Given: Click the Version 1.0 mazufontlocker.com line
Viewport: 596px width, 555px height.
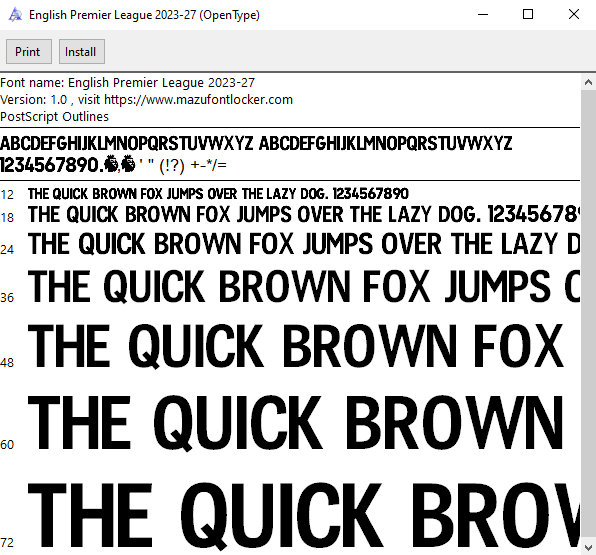Looking at the screenshot, I should 146,100.
